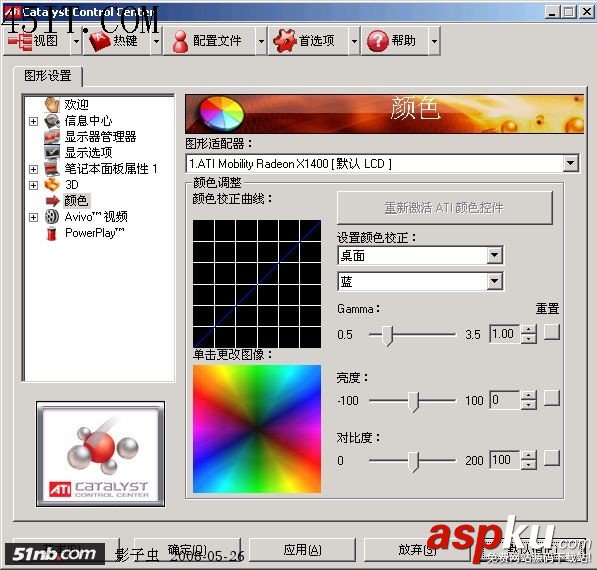Expand the Avivo 视频 tree node
This screenshot has height=570, width=597.
34,217
